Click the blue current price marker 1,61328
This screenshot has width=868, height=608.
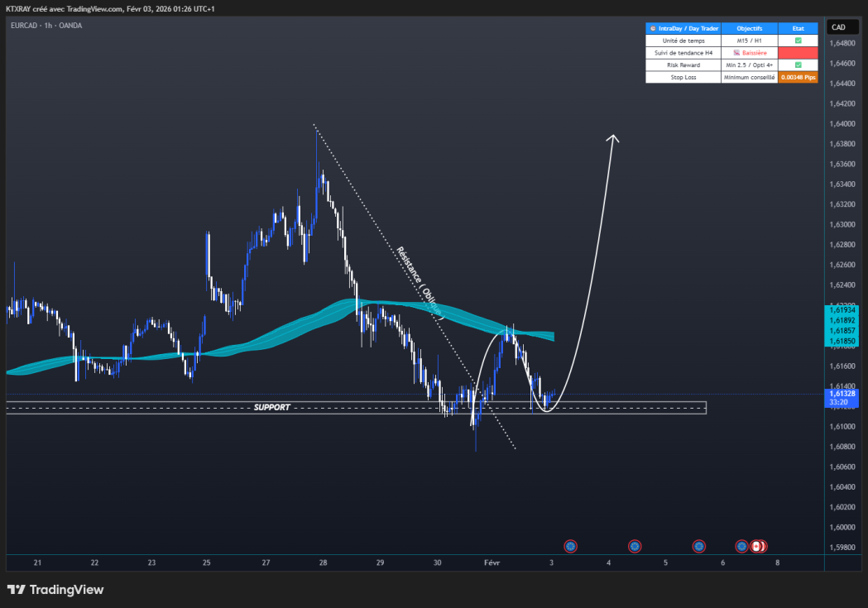842,394
